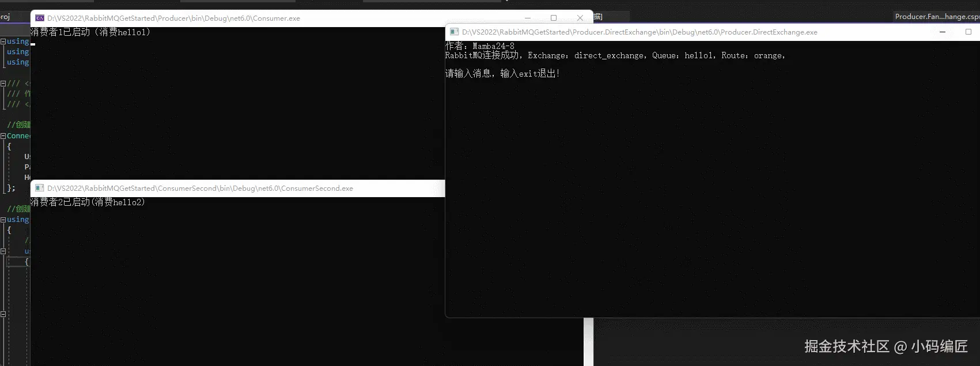Minimize the Consumer.exe console window

[x=527, y=18]
